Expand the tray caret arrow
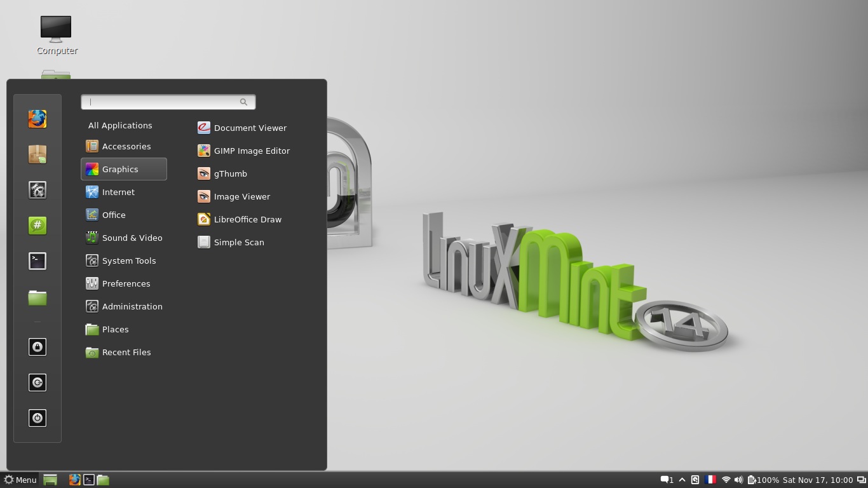The width and height of the screenshot is (868, 488). [682, 480]
